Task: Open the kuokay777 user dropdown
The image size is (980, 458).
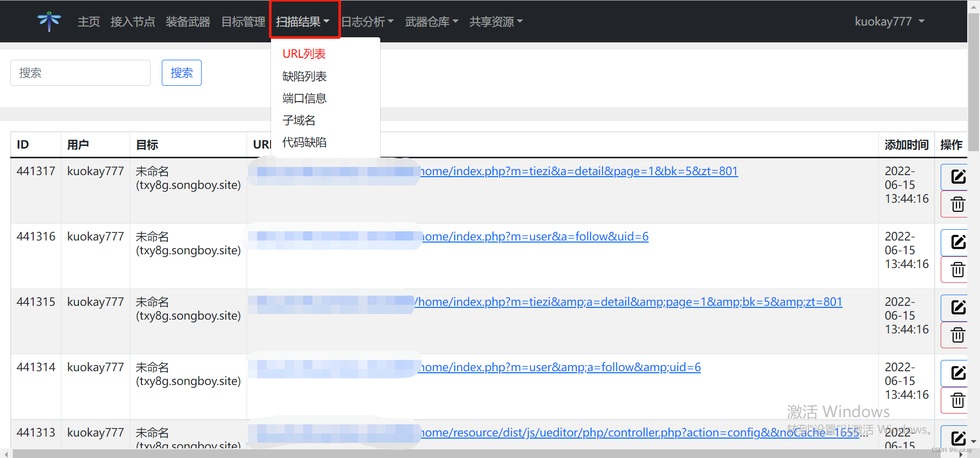Action: pos(890,21)
